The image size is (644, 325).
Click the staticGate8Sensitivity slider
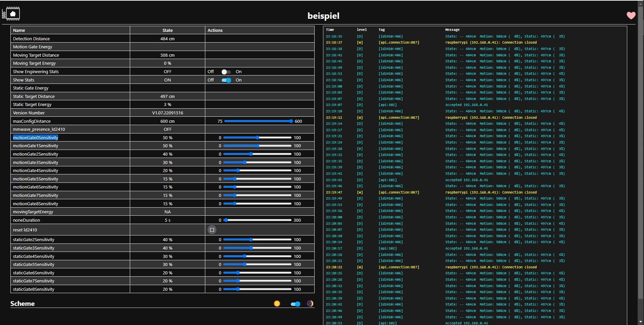point(257,289)
